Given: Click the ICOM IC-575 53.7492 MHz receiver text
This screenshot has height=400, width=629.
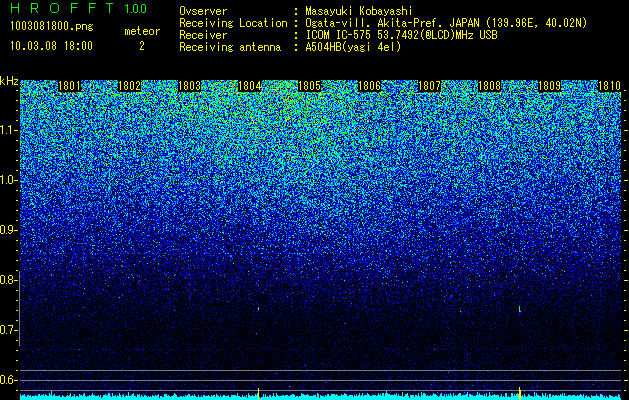Looking at the screenshot, I should (x=401, y=35).
